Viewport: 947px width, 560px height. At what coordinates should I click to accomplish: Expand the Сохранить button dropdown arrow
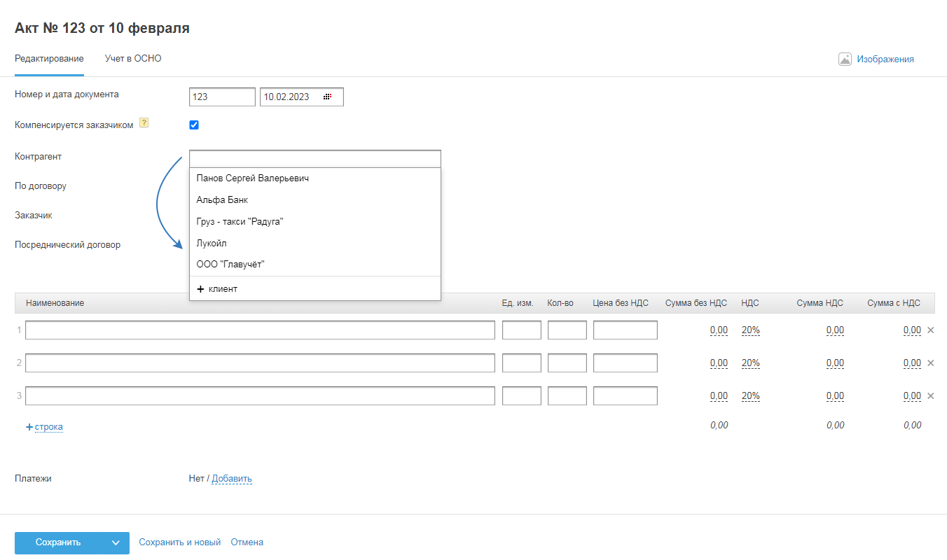click(116, 542)
